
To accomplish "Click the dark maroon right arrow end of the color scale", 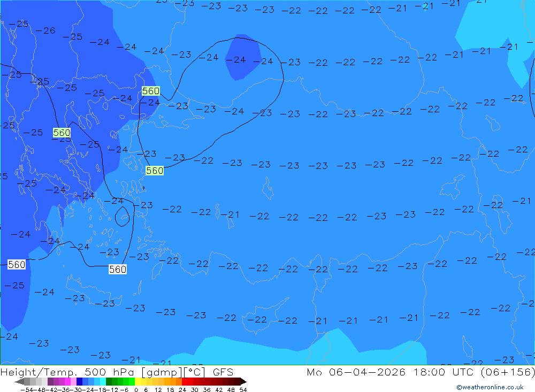I will (x=243, y=382).
